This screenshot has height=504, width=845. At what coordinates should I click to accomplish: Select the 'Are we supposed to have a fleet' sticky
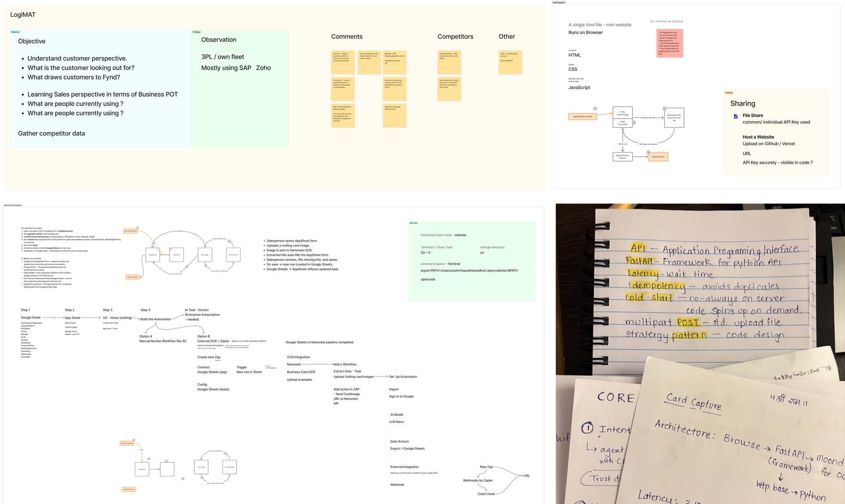tap(369, 62)
